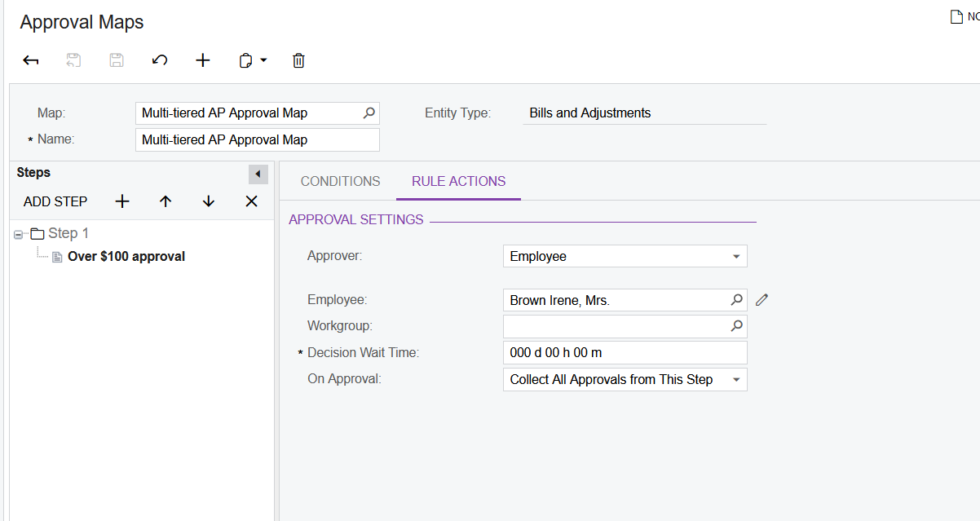
Task: Open the clipboard actions dropdown arrow
Action: 263,60
